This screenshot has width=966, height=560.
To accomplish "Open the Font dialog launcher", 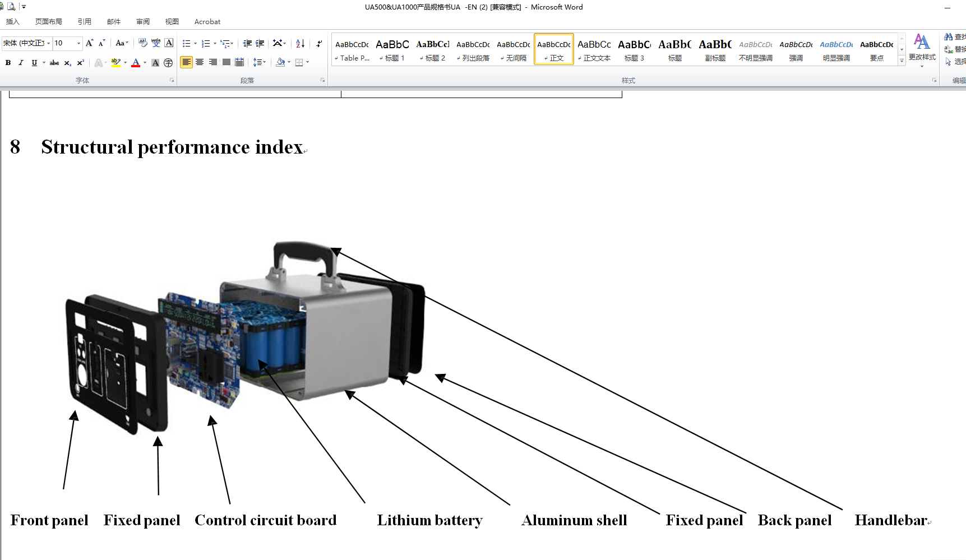I will point(172,80).
